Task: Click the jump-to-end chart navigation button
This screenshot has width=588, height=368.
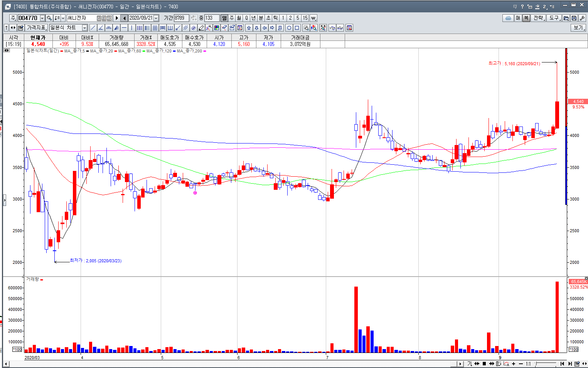Action: (570, 364)
